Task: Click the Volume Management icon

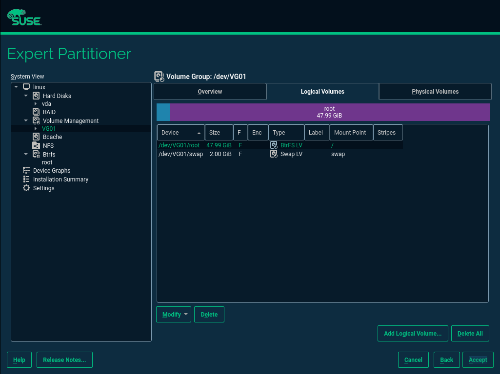Action: pyautogui.click(x=36, y=120)
